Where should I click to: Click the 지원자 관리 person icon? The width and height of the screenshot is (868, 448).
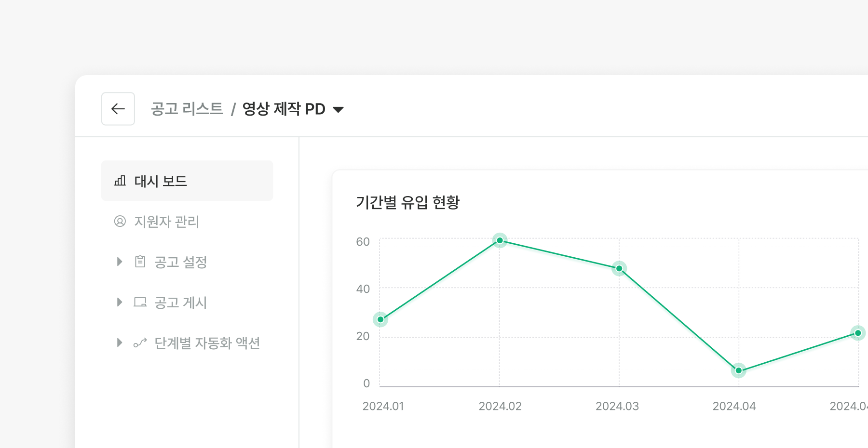[x=120, y=221]
